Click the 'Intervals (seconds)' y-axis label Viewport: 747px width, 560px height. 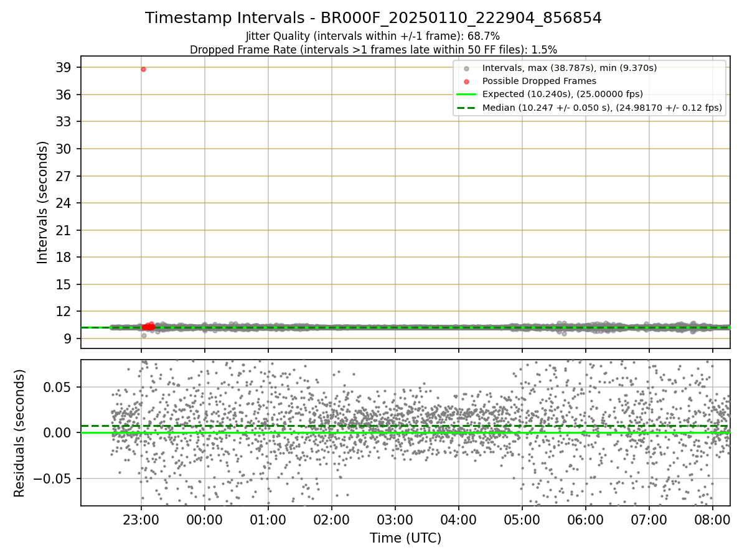pyautogui.click(x=42, y=202)
